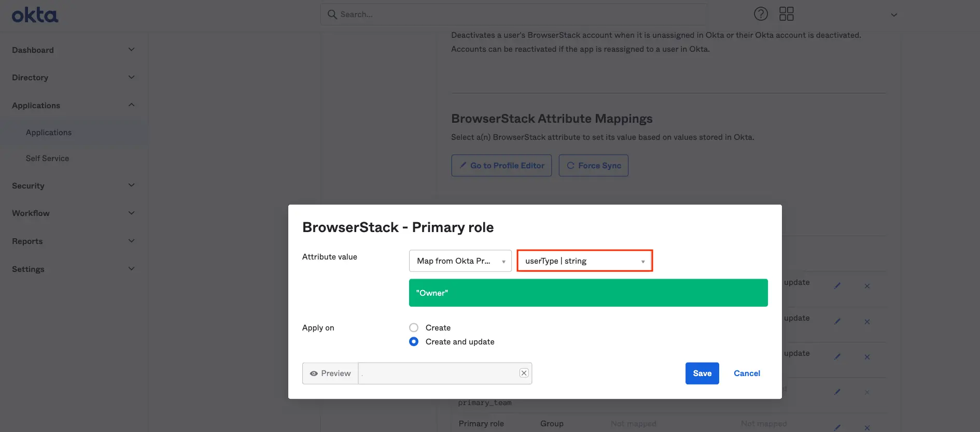Select the Create radio option
980x432 pixels.
tap(414, 328)
